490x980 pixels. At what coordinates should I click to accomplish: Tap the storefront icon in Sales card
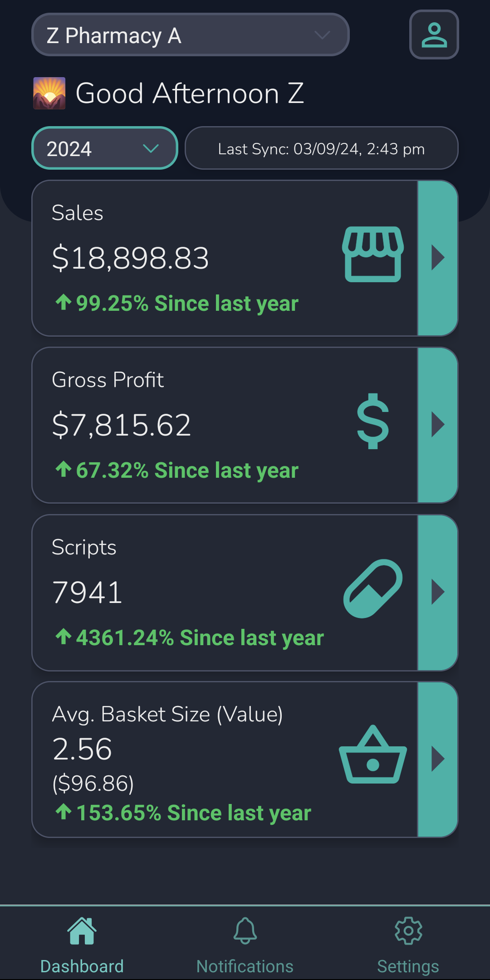click(x=372, y=255)
